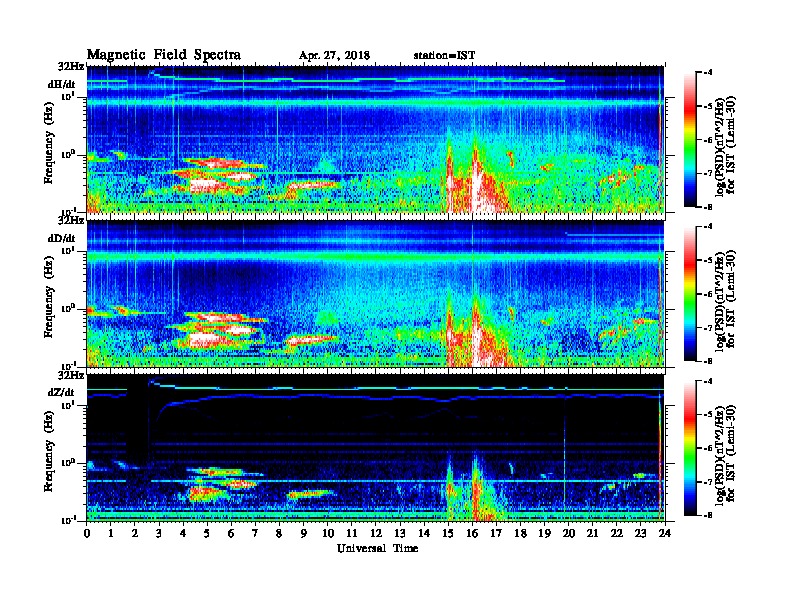This screenshot has width=792, height=612.
Task: Click the "7" tick on Universal Time axis
Action: [255, 533]
